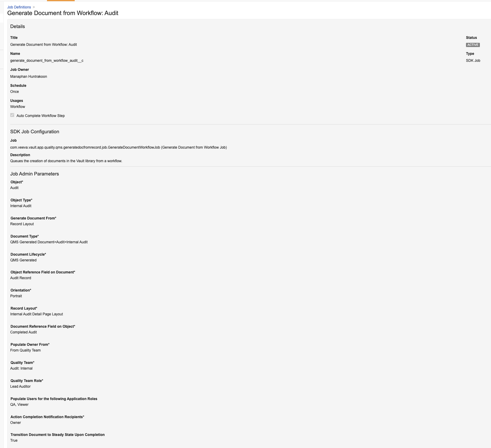Click the breadcrumb separator arrow

pos(34,7)
